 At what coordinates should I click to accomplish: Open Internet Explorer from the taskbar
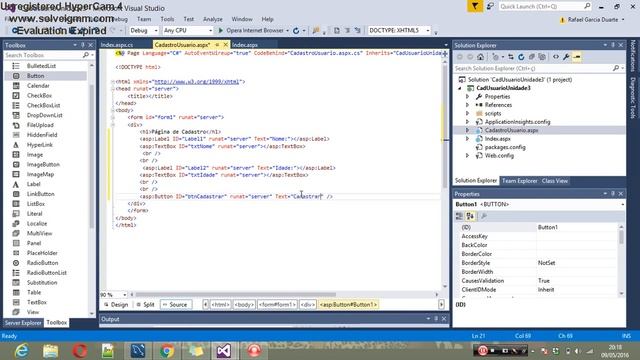coord(22,351)
